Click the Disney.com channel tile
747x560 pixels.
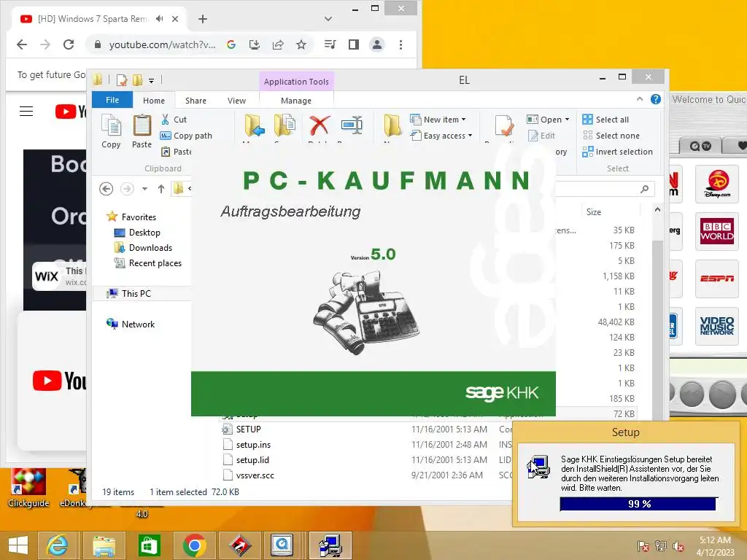click(716, 184)
